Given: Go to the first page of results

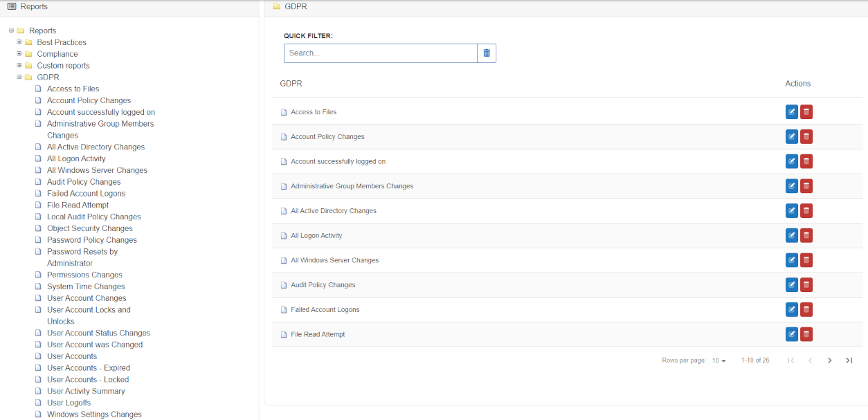Looking at the screenshot, I should pos(791,360).
